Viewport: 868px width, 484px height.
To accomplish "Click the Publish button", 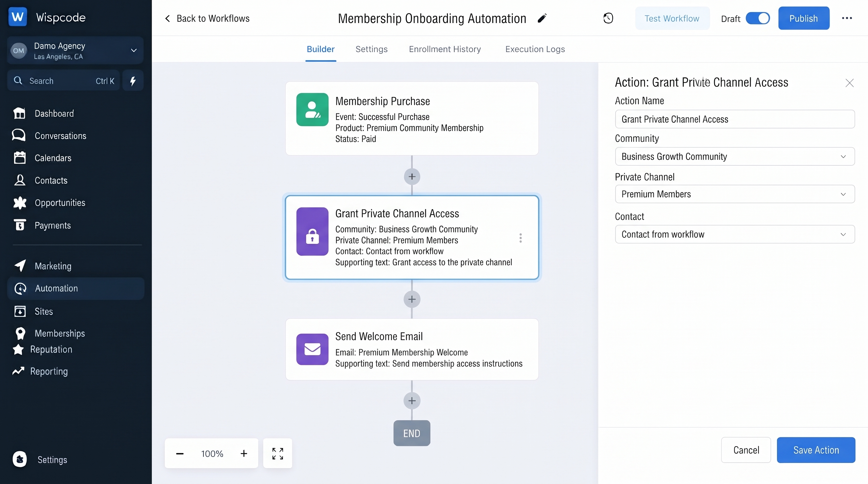I will [804, 18].
